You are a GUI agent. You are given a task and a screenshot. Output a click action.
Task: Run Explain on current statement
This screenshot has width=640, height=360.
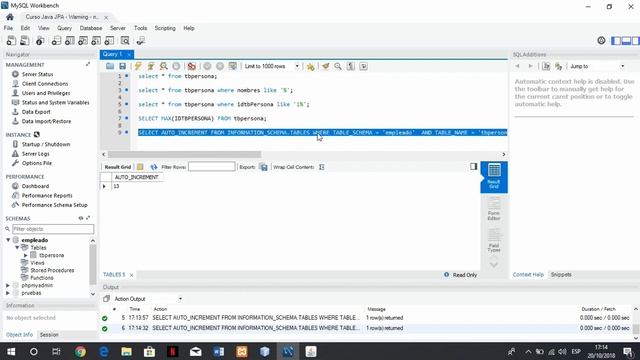point(164,66)
